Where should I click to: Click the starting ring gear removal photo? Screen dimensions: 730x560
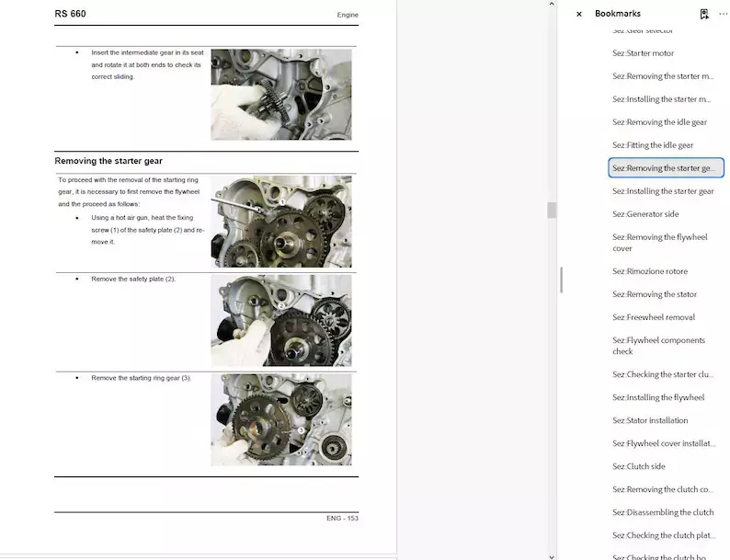coord(280,418)
